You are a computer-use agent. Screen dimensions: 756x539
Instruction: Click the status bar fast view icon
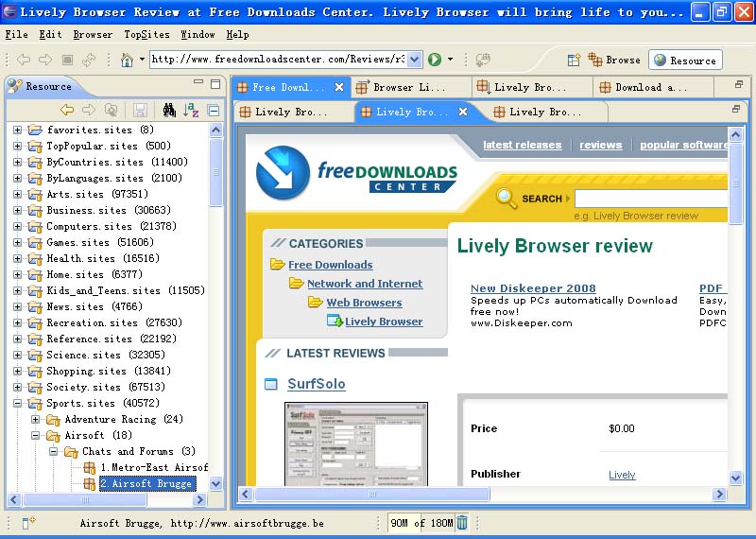point(28,523)
